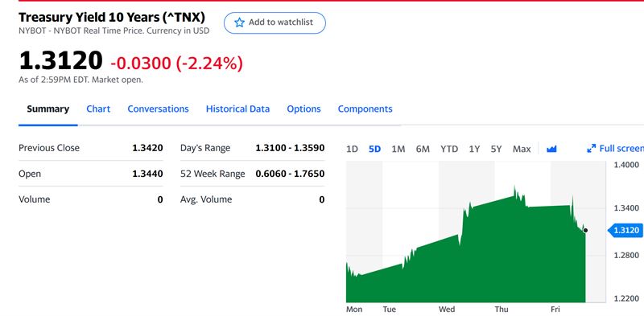Switch chart to YTD range
644x316 pixels.
pos(449,149)
